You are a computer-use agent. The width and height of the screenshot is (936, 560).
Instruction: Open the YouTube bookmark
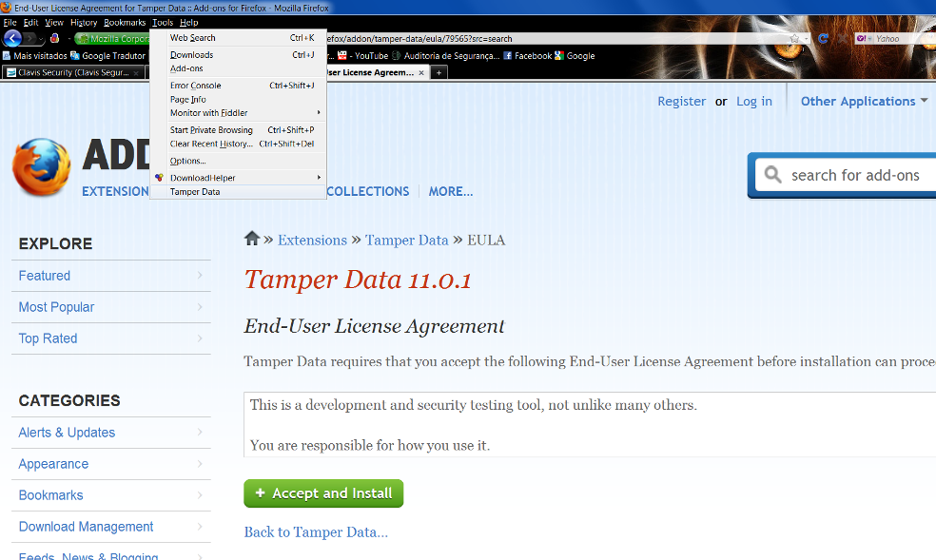click(363, 55)
